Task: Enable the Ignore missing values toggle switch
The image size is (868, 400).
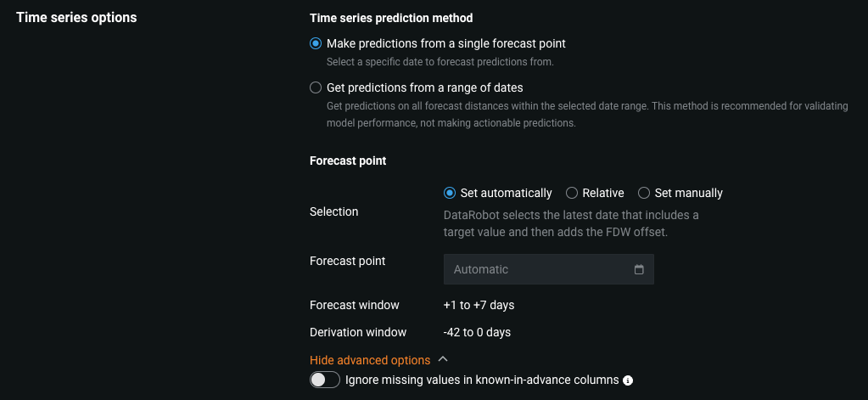Action: pyautogui.click(x=325, y=380)
